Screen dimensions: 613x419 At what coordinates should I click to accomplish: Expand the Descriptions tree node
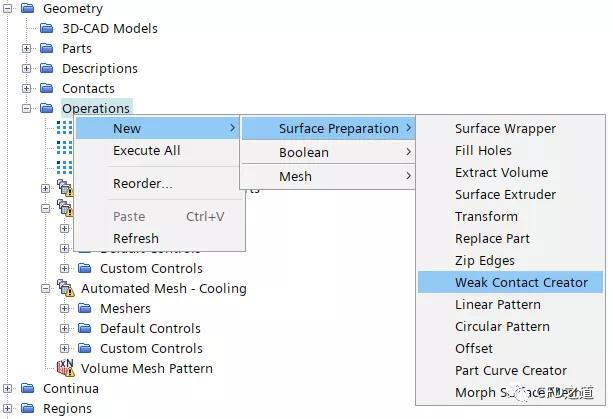26,68
